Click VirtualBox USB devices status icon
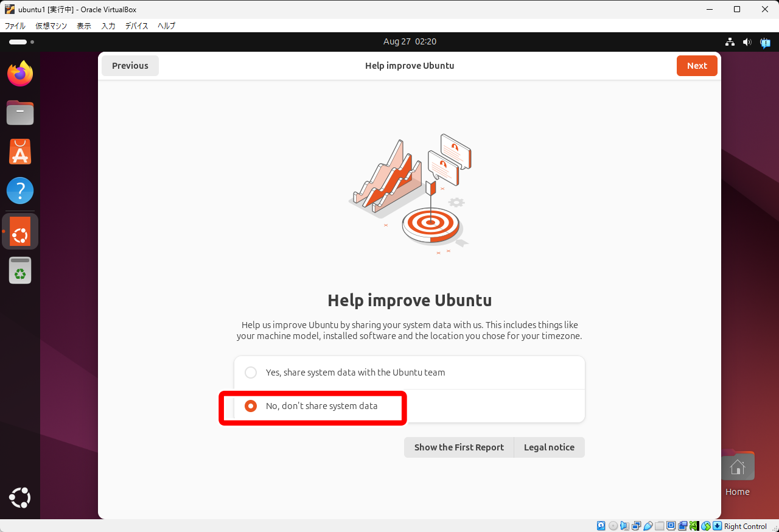 648,526
